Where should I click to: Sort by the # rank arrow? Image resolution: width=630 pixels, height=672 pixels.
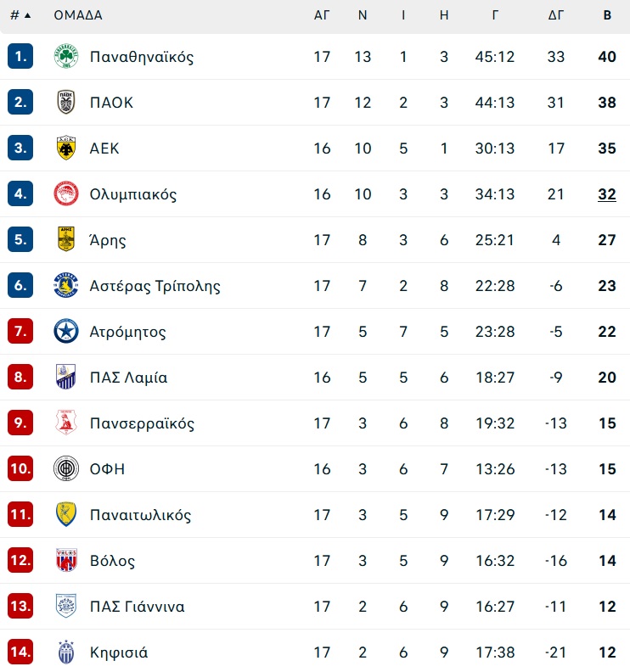28,15
